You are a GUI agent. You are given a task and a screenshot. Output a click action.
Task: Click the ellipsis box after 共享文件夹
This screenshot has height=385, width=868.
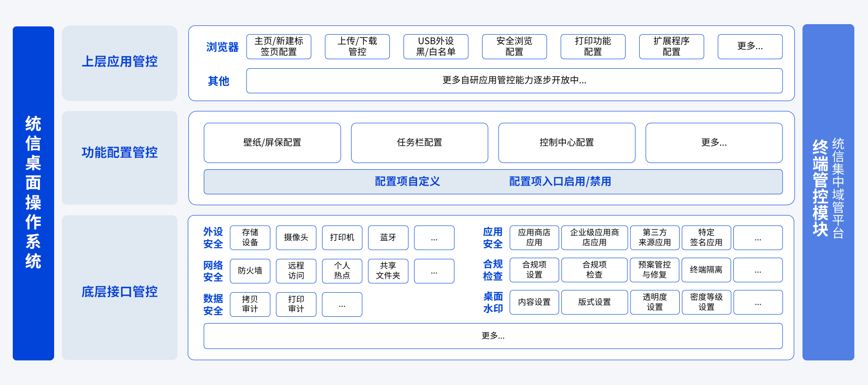[434, 271]
